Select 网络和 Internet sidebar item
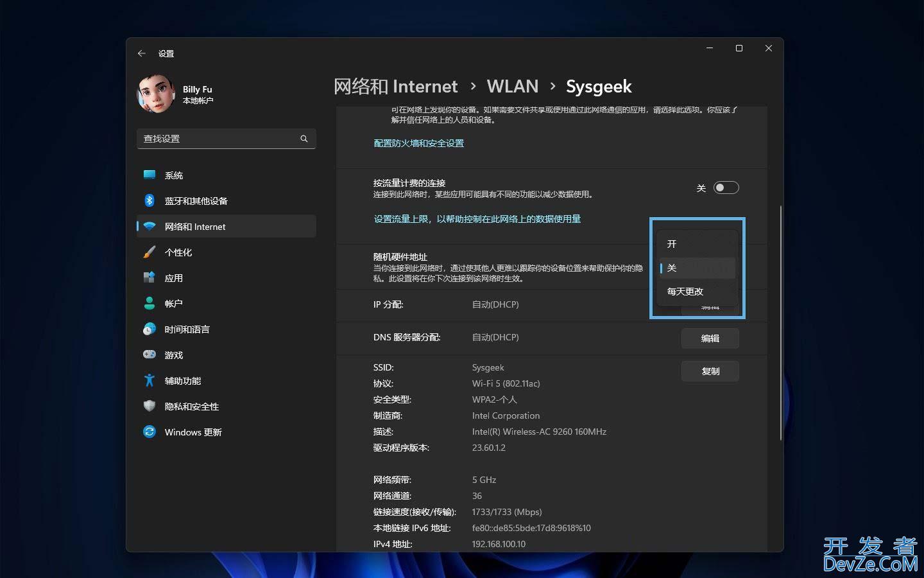This screenshot has height=578, width=924. 227,227
